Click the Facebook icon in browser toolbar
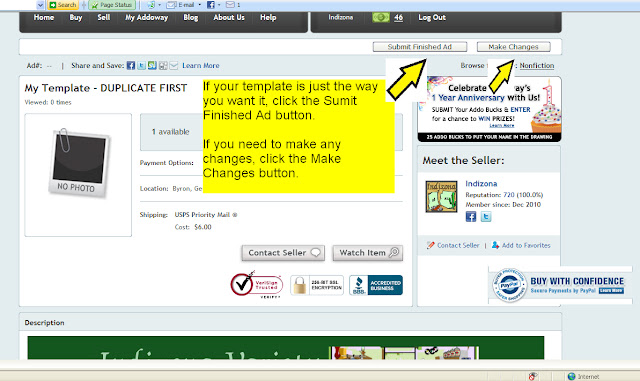The width and height of the screenshot is (640, 381). [x=211, y=5]
